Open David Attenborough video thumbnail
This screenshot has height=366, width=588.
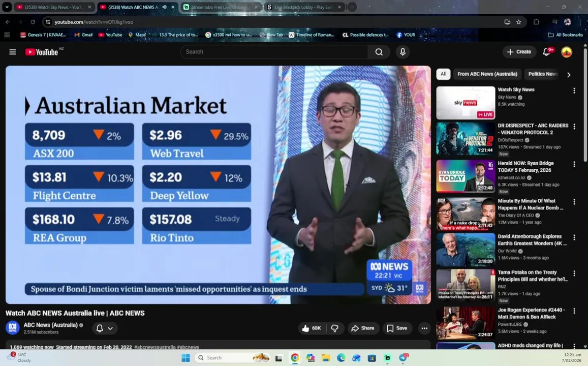click(466, 250)
